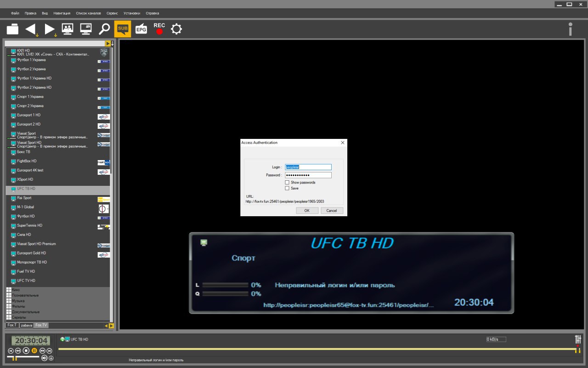Open the EPG program guide
588x368 pixels.
coord(141,29)
